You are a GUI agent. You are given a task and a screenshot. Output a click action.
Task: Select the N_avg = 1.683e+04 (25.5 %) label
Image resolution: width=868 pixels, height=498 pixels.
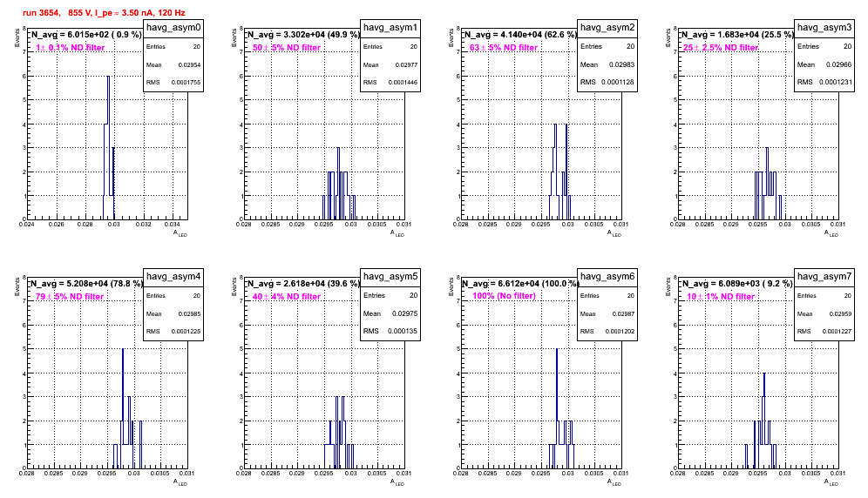pyautogui.click(x=737, y=35)
